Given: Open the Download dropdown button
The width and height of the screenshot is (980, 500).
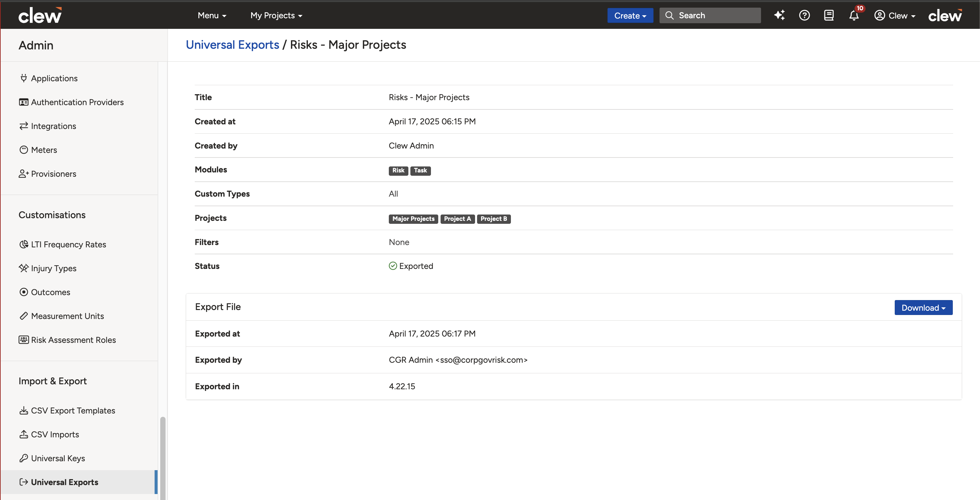Looking at the screenshot, I should [x=923, y=308].
